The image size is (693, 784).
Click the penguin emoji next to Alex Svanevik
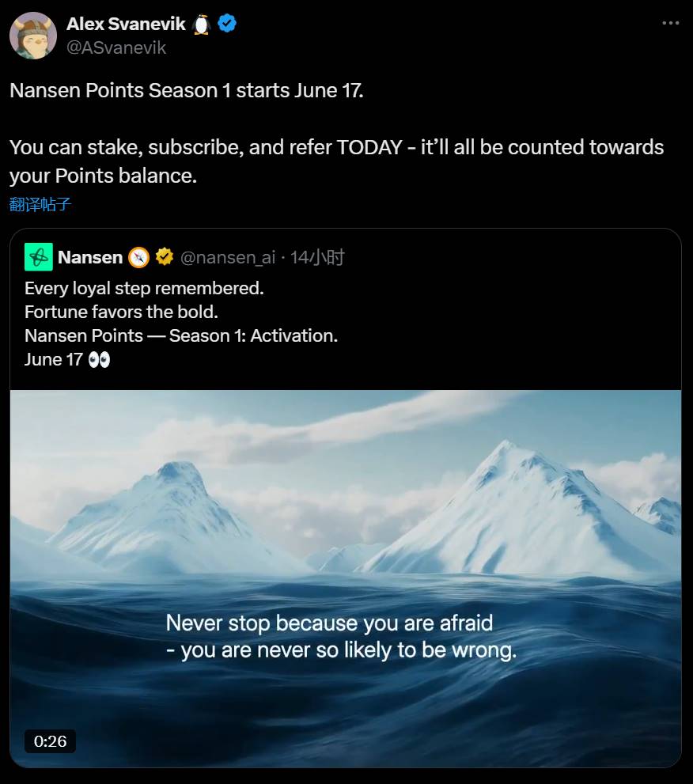201,24
